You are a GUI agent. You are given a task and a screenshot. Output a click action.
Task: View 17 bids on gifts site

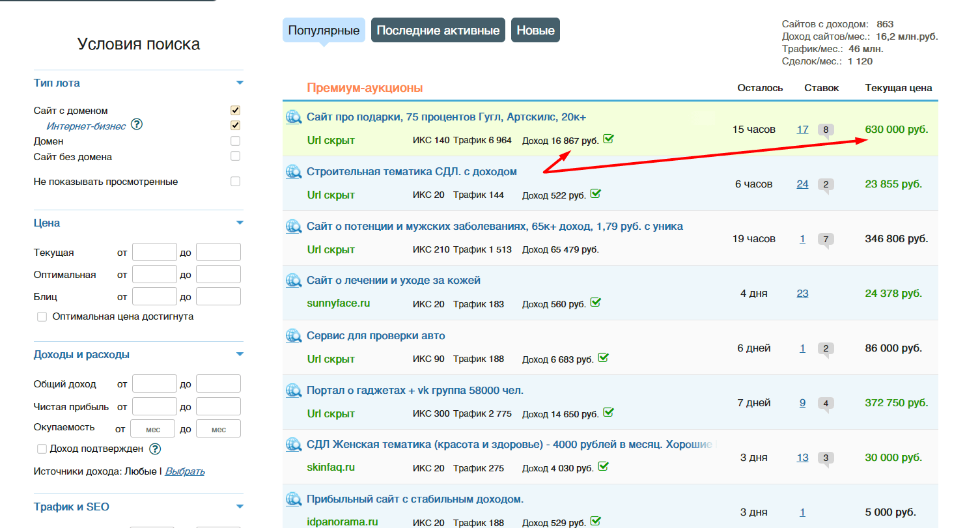[x=802, y=130]
